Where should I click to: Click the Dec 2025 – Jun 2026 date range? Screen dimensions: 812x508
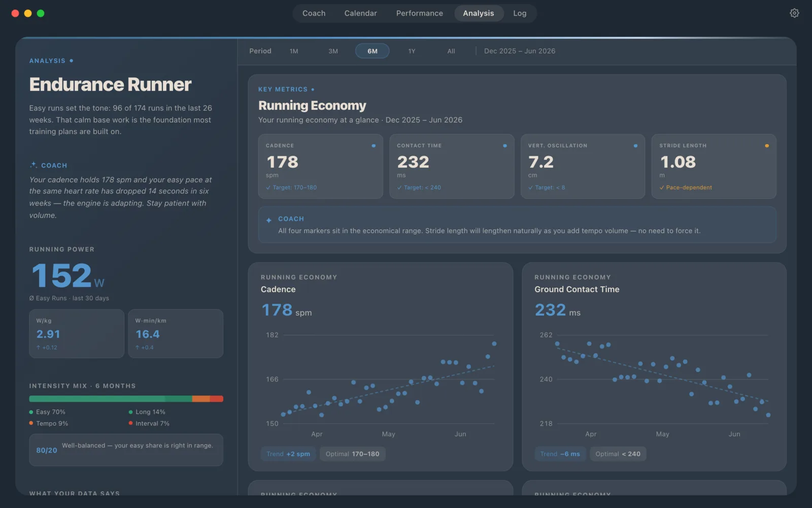tap(520, 51)
